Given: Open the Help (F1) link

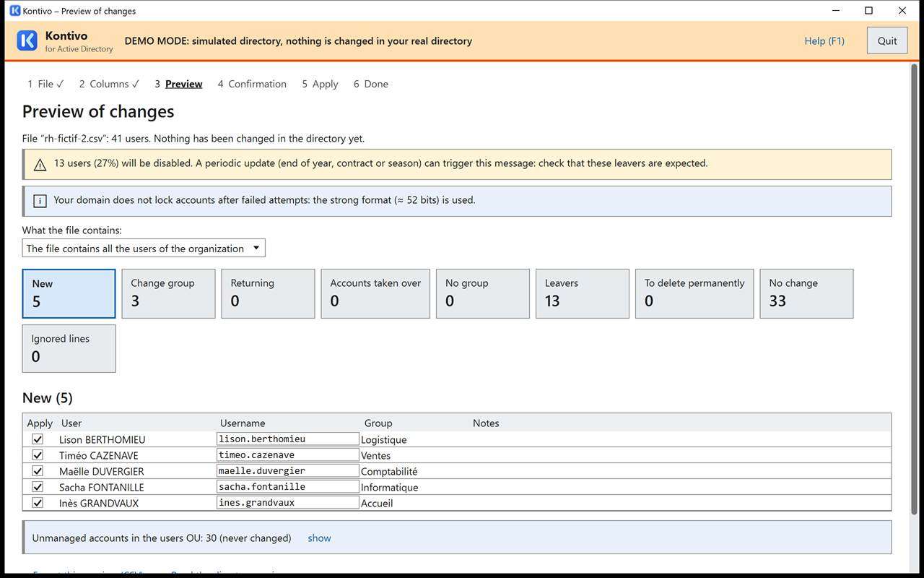Looking at the screenshot, I should 824,41.
